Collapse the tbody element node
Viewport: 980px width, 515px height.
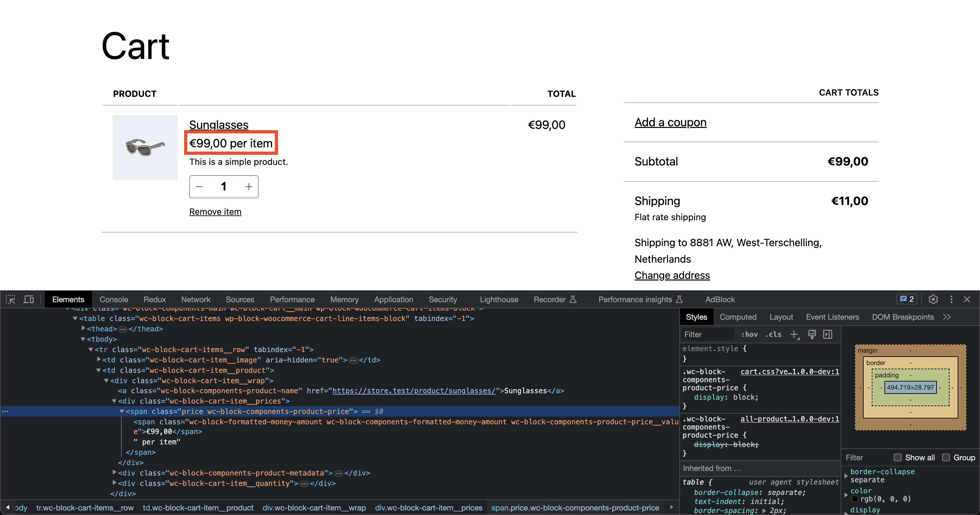point(83,339)
